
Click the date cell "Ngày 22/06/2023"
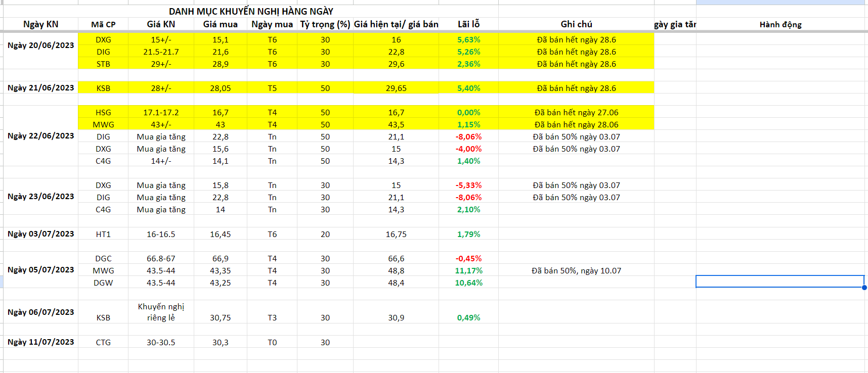point(40,136)
